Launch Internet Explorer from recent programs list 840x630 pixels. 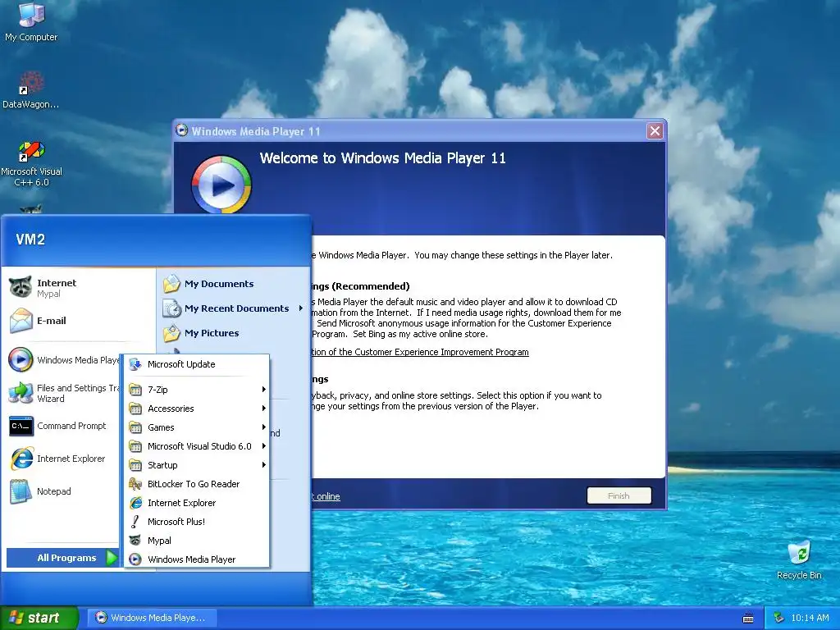[x=21, y=459]
